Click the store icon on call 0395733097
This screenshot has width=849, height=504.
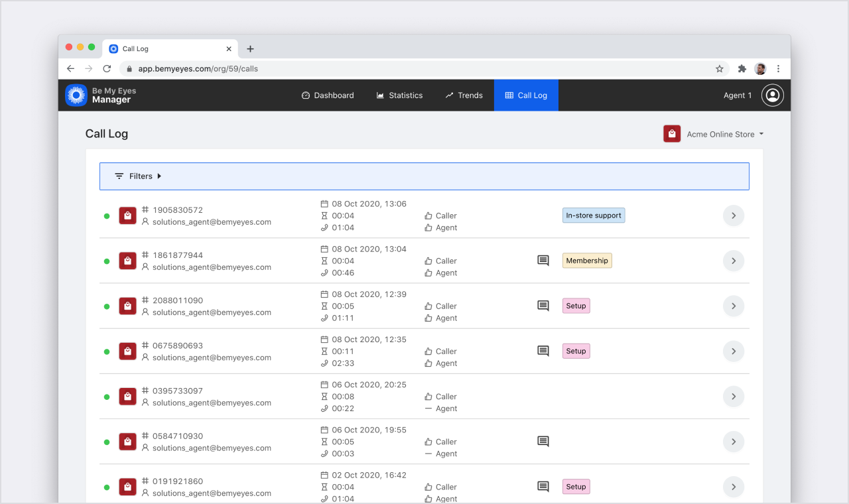[x=127, y=397]
